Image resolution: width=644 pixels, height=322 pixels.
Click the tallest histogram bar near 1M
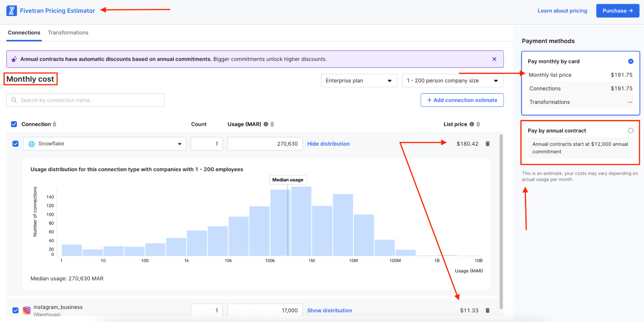(301, 221)
